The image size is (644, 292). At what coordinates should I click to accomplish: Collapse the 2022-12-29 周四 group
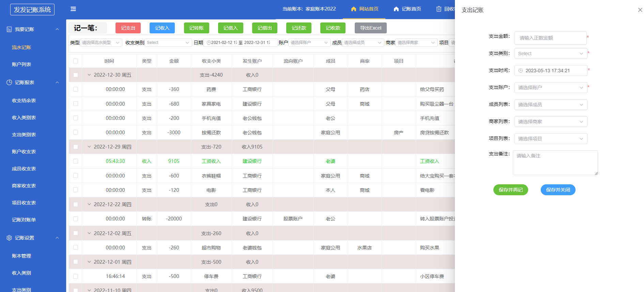(x=89, y=147)
